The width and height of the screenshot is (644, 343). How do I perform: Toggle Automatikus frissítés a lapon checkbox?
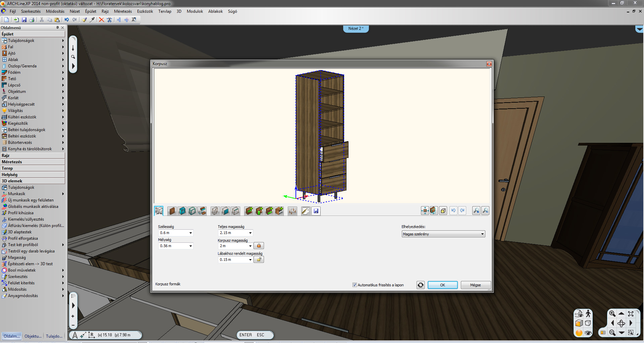click(x=355, y=285)
